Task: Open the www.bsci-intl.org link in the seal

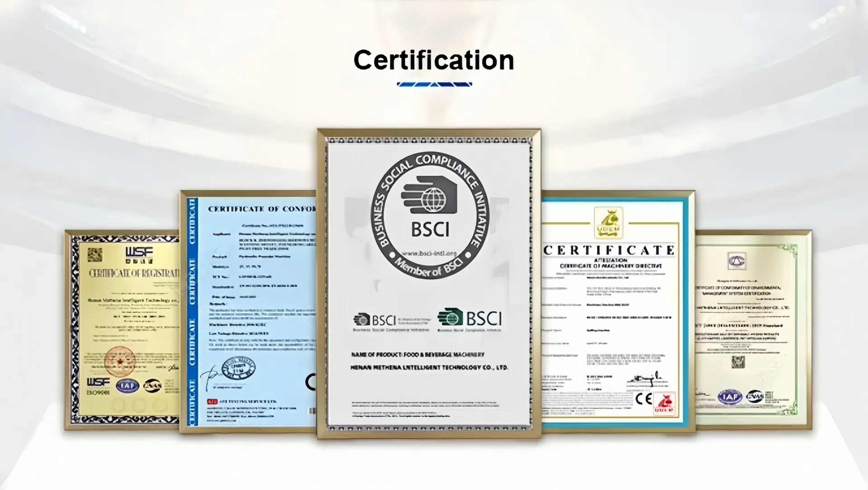Action: coord(429,254)
